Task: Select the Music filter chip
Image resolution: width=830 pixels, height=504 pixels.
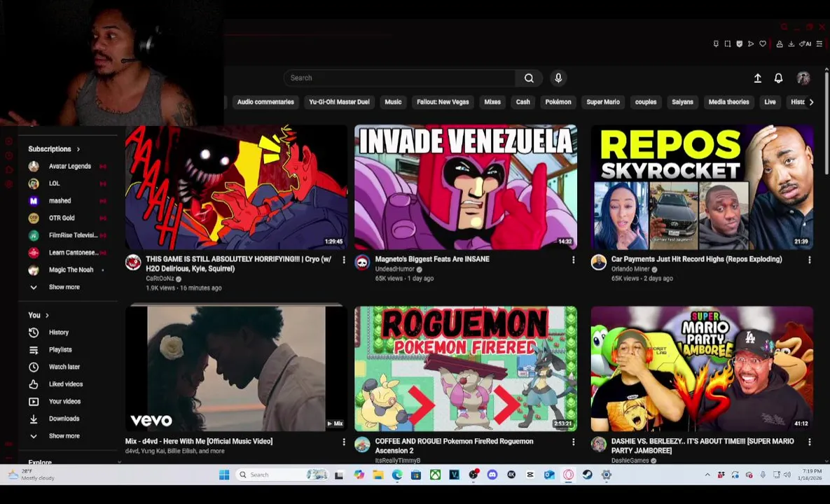Action: (x=393, y=102)
